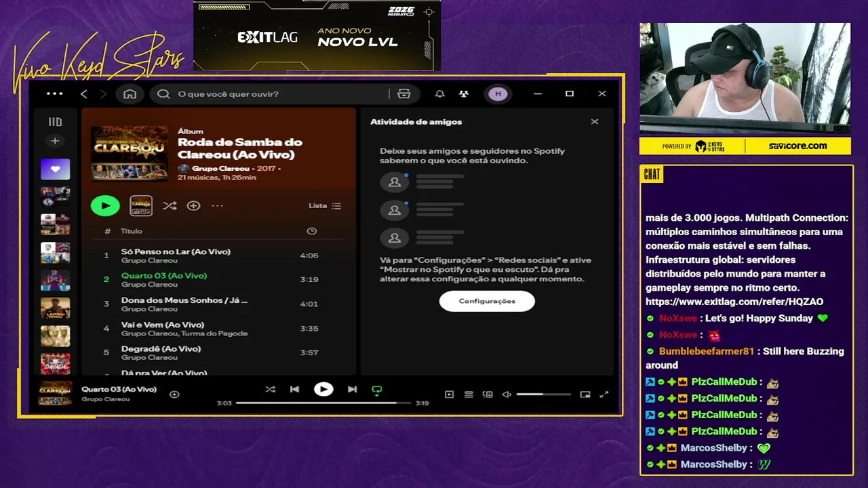Skip to the next track
Screen dimensions: 868x488
352,389
